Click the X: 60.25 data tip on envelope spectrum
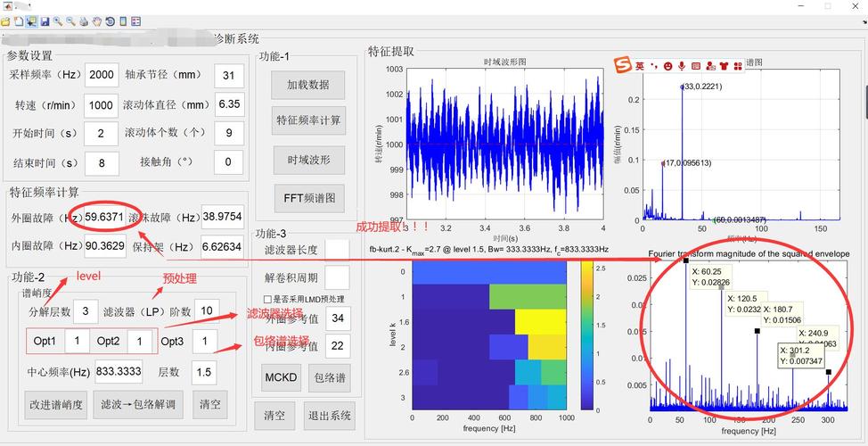This screenshot has height=446, width=868. point(711,277)
